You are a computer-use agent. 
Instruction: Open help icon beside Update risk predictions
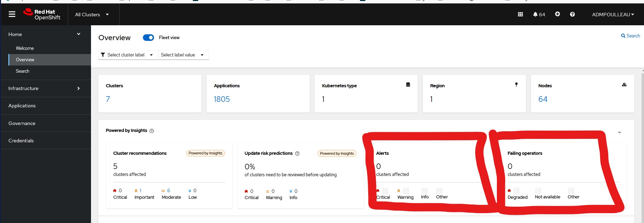297,153
